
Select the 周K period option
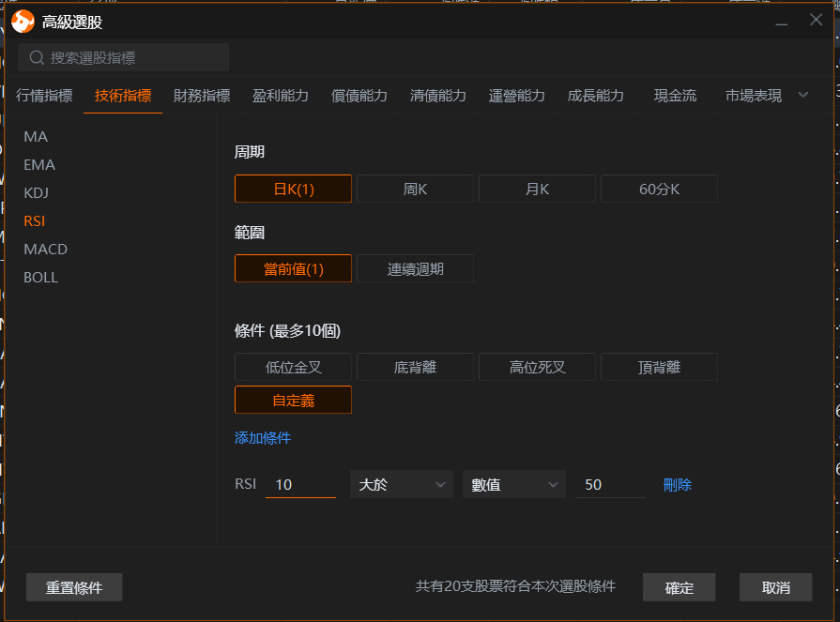coord(415,189)
